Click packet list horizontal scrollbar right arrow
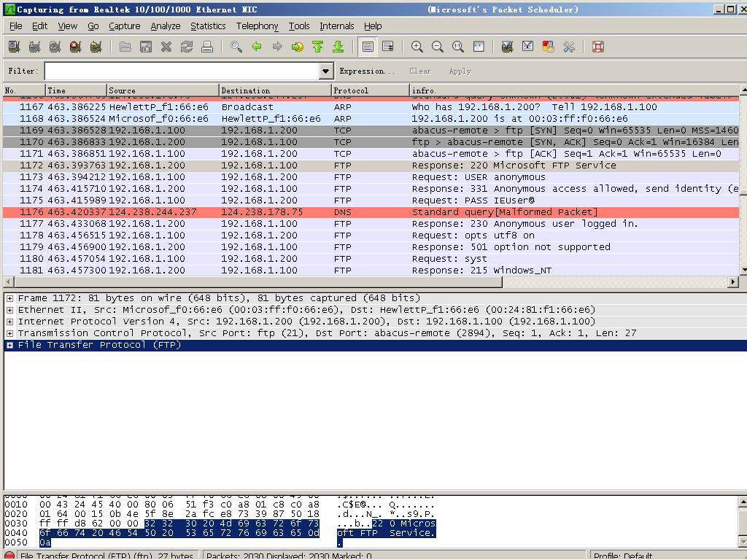The width and height of the screenshot is (747, 560). click(734, 282)
